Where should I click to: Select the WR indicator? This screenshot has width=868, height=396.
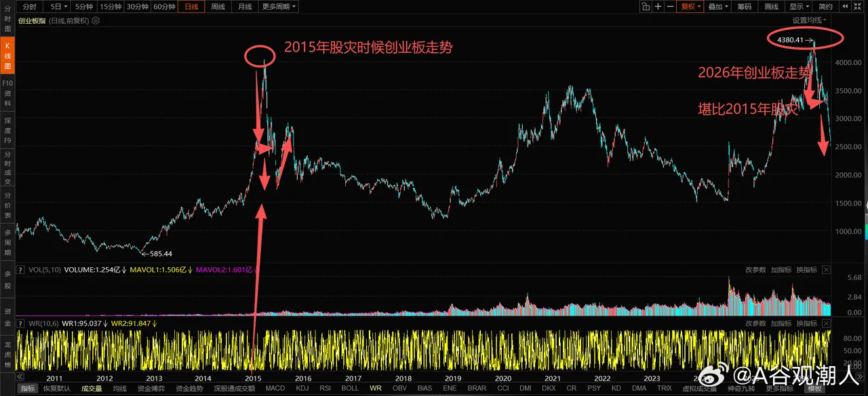pos(376,389)
